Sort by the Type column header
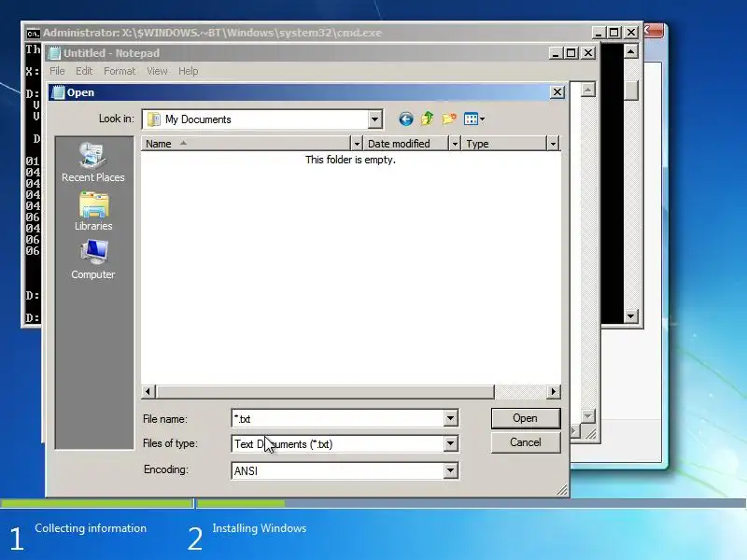This screenshot has width=747, height=560. 503,144
